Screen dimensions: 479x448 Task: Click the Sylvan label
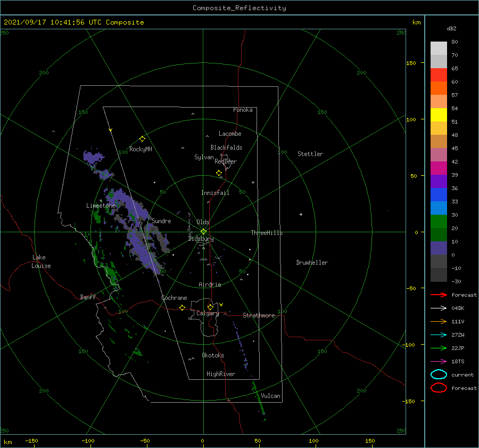point(204,157)
